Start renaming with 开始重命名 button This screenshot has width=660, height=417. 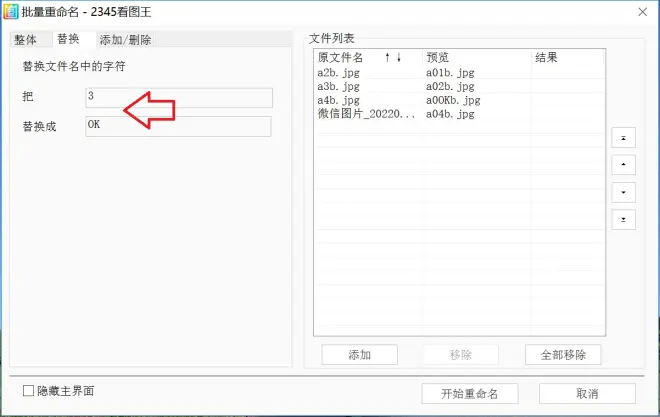coord(469,393)
